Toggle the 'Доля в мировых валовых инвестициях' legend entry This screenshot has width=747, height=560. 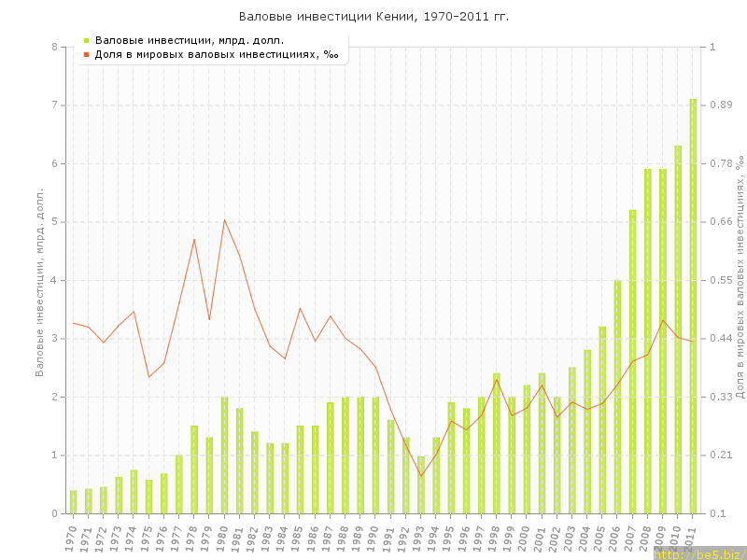pyautogui.click(x=217, y=54)
